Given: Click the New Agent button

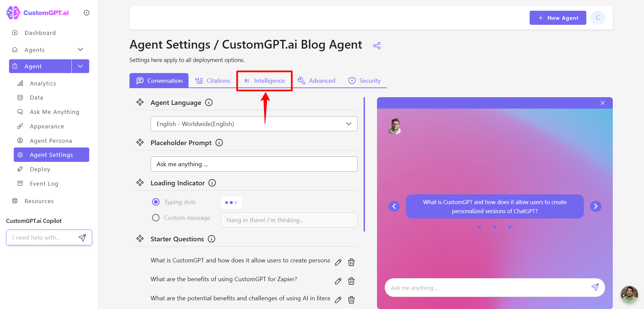Looking at the screenshot, I should [558, 18].
